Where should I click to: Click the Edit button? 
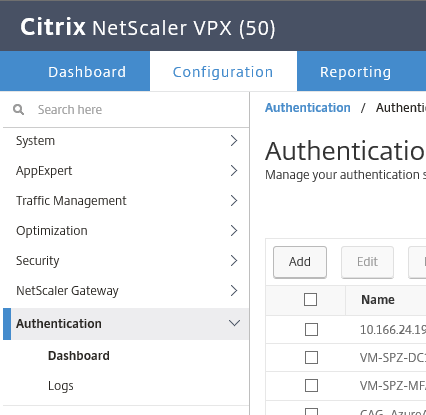coord(367,262)
